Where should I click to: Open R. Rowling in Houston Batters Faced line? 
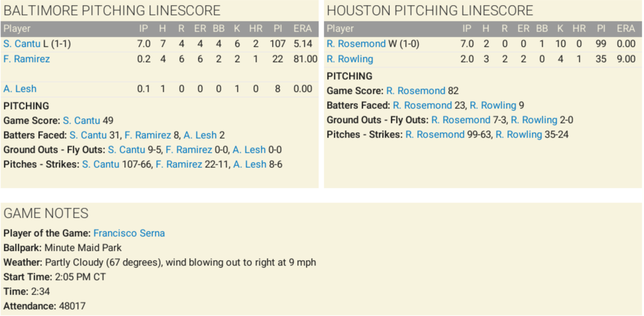click(493, 105)
